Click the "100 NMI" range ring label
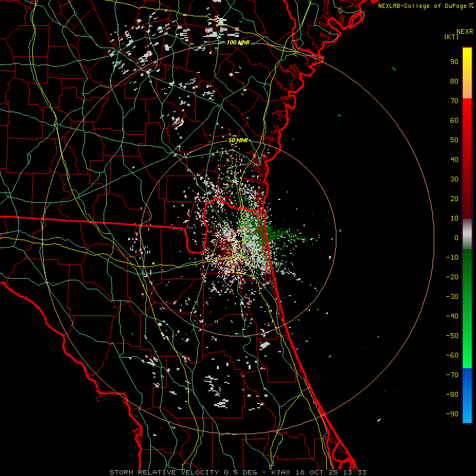476x476 pixels. tap(238, 42)
